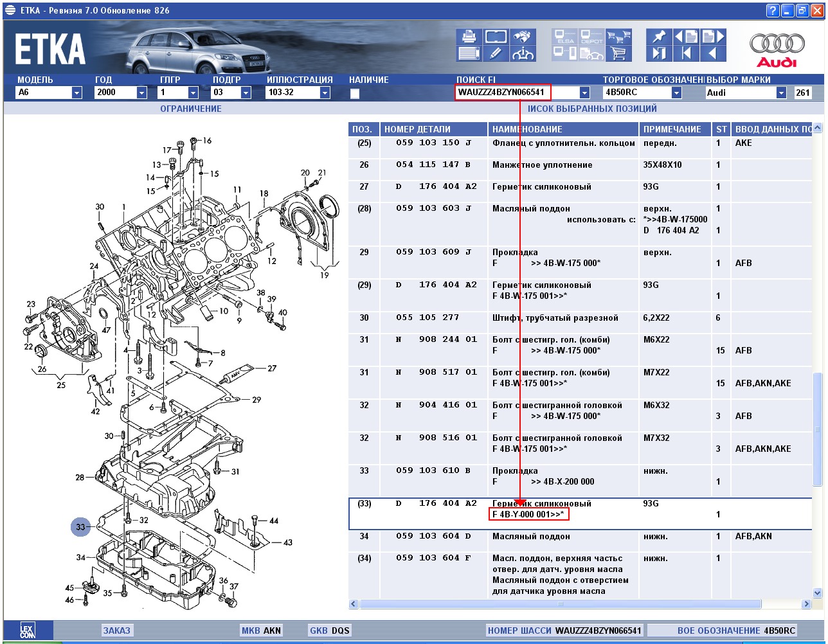Click the Audi rings logo
The width and height of the screenshot is (828, 644).
point(776,49)
